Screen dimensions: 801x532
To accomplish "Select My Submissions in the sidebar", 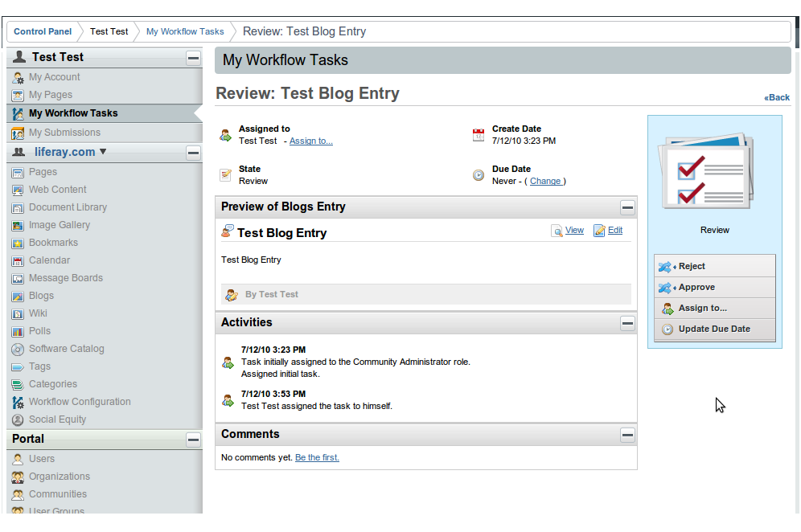I will [64, 133].
